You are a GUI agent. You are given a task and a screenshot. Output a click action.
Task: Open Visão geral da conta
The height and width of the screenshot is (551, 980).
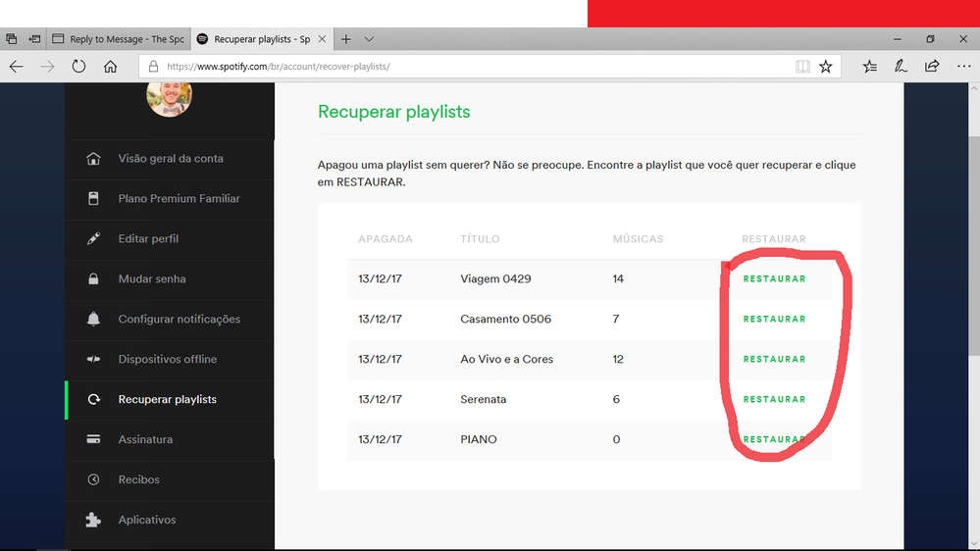pos(171,159)
